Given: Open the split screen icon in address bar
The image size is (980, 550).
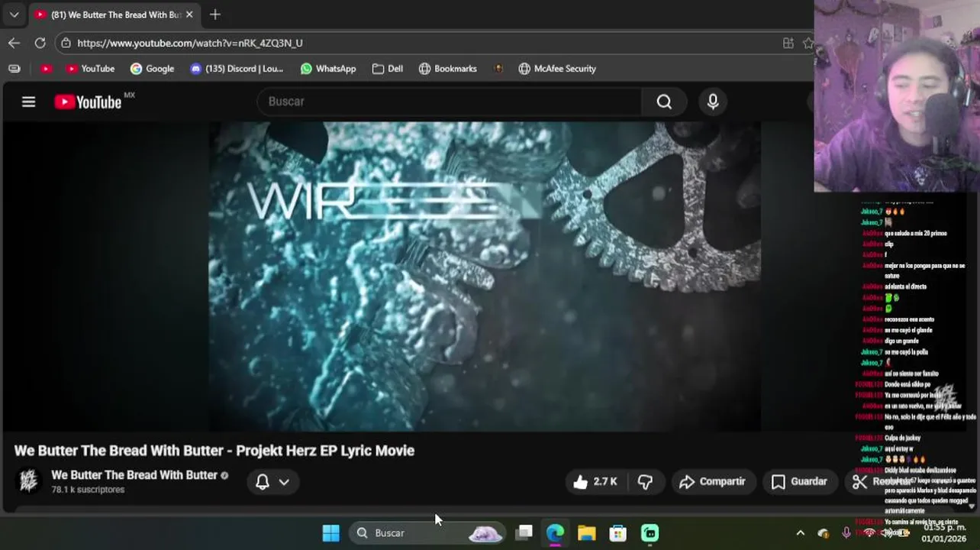Looking at the screenshot, I should pos(788,43).
